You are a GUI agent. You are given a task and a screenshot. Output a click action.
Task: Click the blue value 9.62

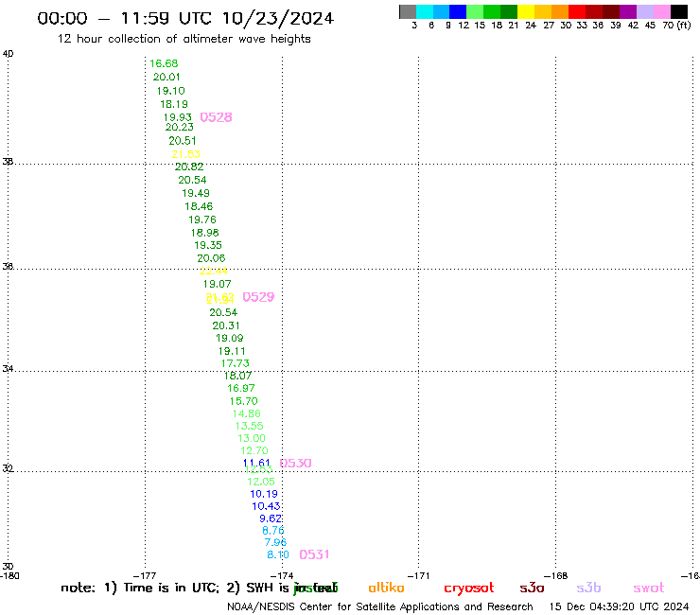[x=271, y=518]
